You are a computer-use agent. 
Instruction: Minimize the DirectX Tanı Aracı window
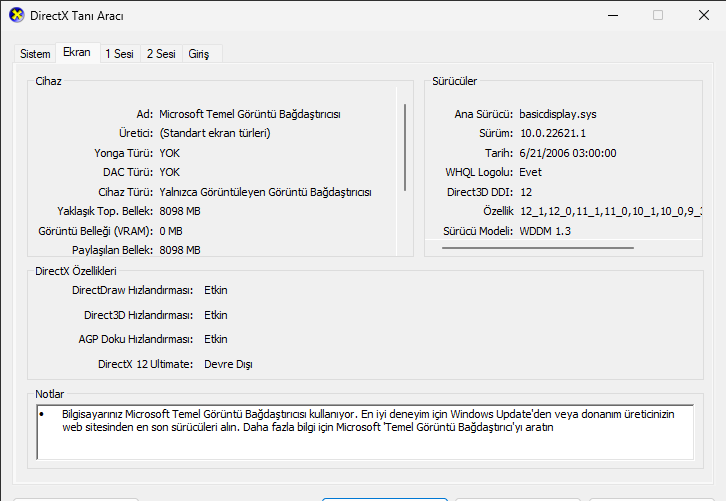click(x=613, y=15)
